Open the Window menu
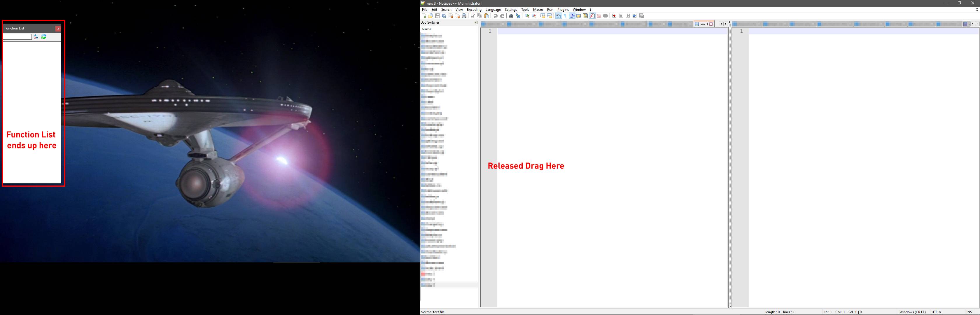This screenshot has width=980, height=315. (x=579, y=10)
